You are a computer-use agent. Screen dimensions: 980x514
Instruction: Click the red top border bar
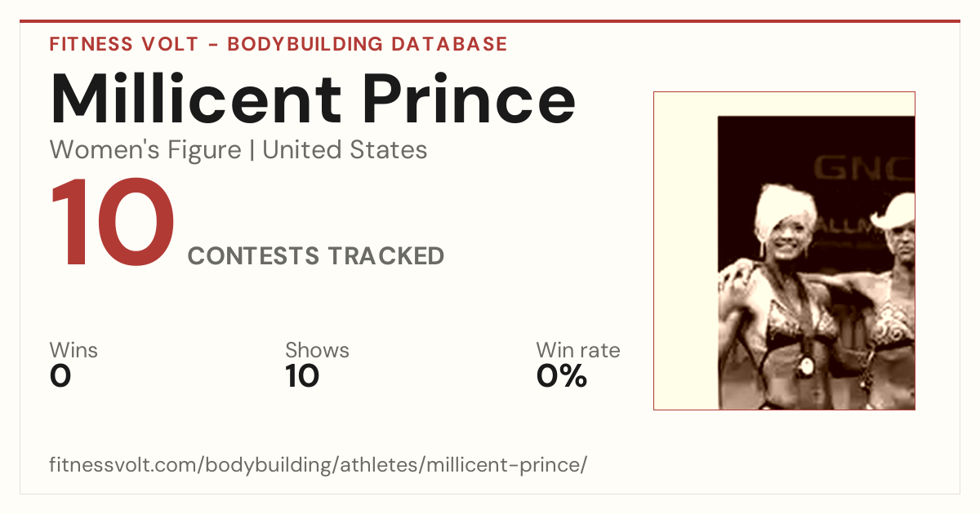pyautogui.click(x=490, y=21)
